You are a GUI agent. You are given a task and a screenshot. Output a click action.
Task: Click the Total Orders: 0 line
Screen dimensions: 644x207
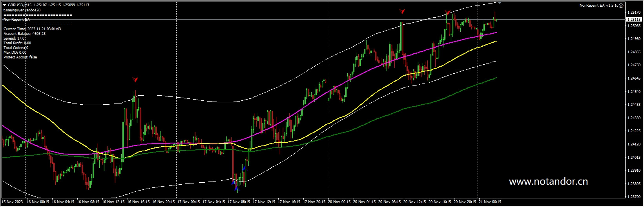(16, 48)
